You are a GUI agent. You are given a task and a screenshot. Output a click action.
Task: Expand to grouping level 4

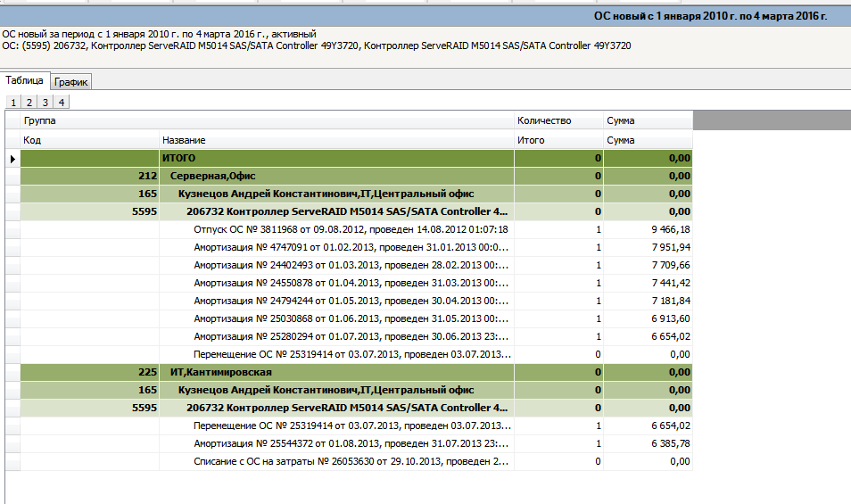[x=62, y=103]
